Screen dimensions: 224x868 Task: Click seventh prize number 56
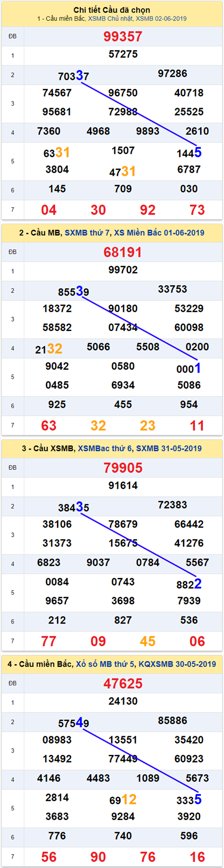[x=49, y=857]
